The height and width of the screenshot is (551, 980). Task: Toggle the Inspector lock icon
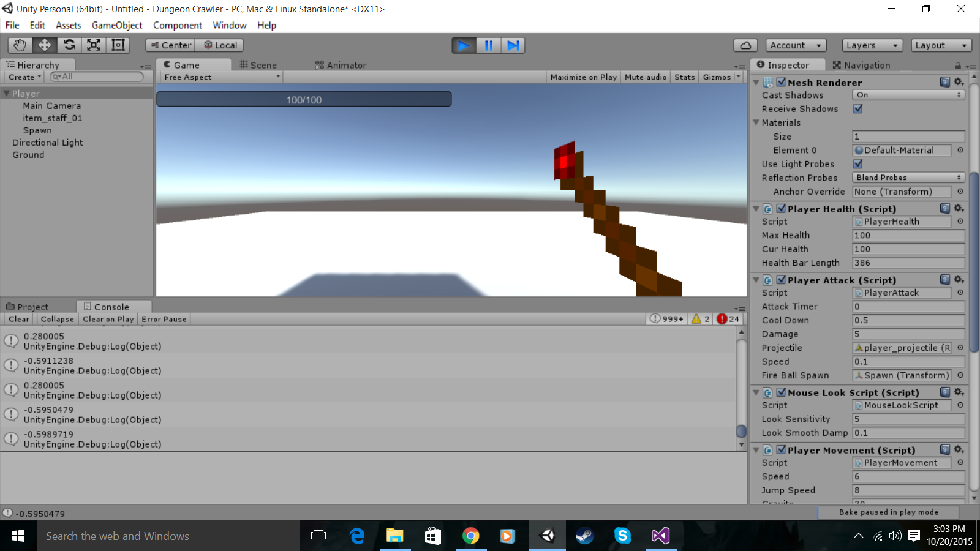click(x=958, y=66)
